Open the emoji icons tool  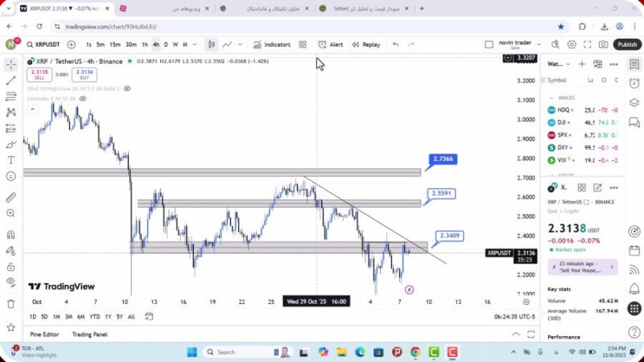[x=10, y=176]
